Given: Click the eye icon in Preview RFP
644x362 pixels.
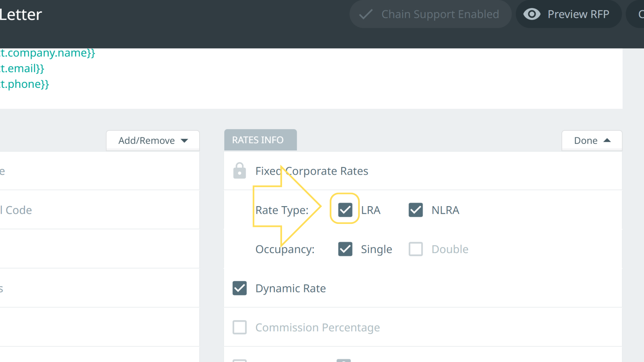Looking at the screenshot, I should (532, 14).
